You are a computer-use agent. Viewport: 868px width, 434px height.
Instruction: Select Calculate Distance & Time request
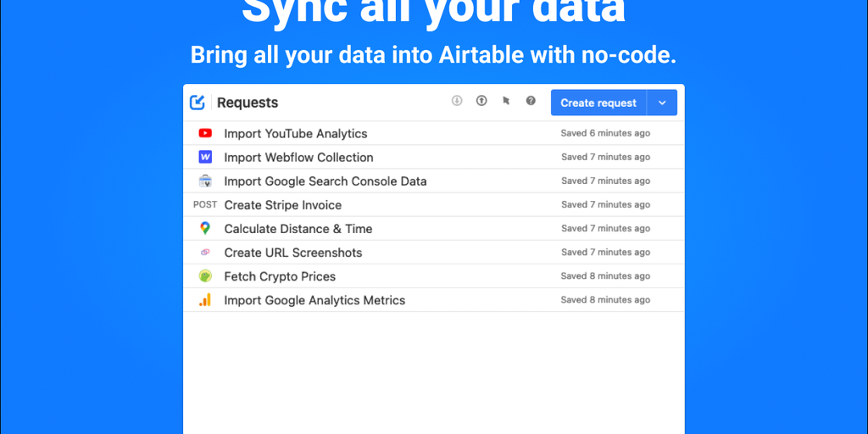pyautogui.click(x=298, y=228)
